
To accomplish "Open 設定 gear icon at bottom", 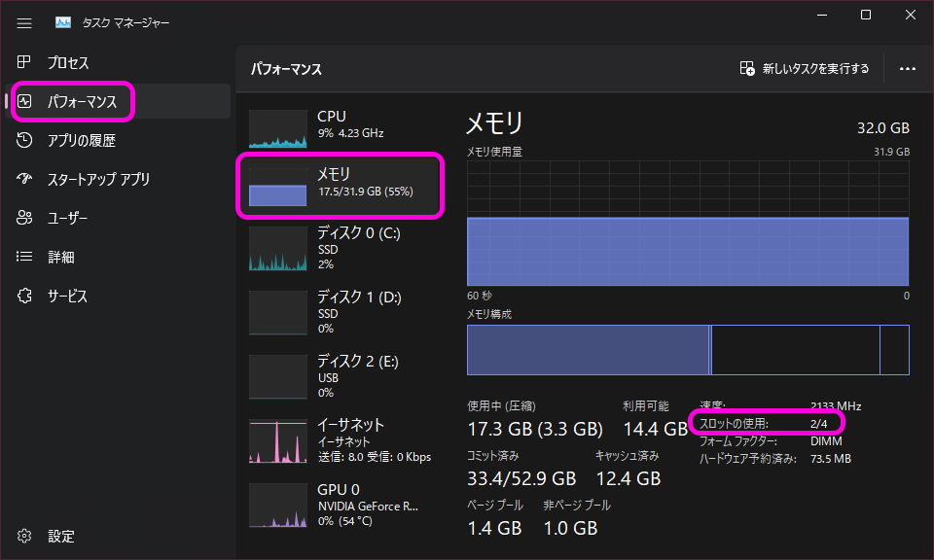I will pos(25,536).
